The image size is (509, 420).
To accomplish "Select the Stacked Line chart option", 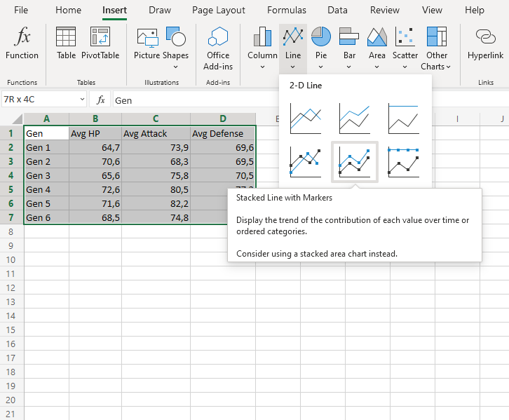I will pos(354,118).
